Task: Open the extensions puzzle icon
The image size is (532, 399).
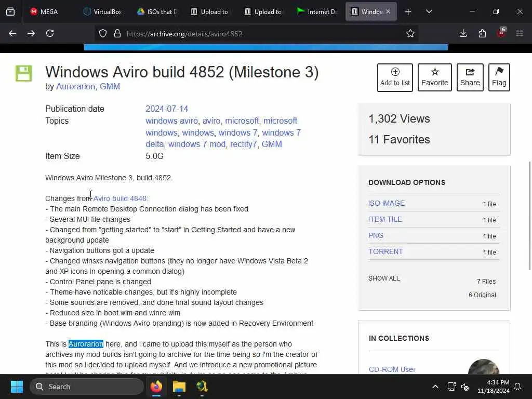Action: [x=482, y=34]
